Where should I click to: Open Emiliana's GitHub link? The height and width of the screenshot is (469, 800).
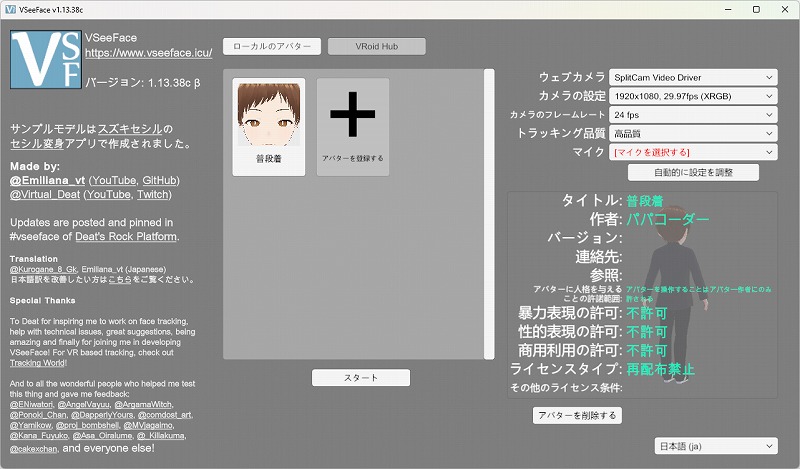(x=160, y=181)
